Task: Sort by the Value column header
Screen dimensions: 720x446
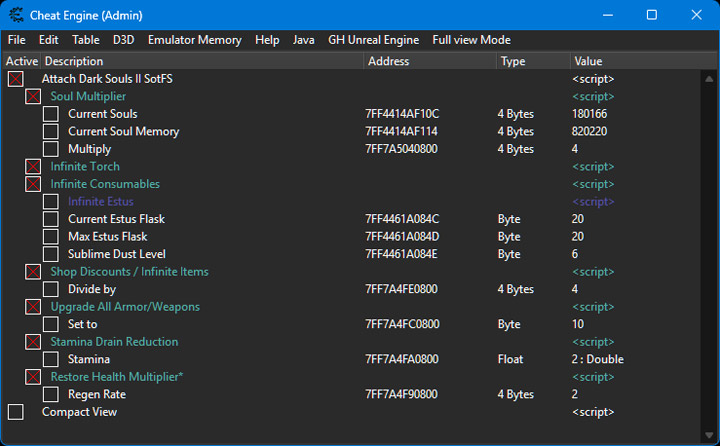Action: pyautogui.click(x=643, y=61)
